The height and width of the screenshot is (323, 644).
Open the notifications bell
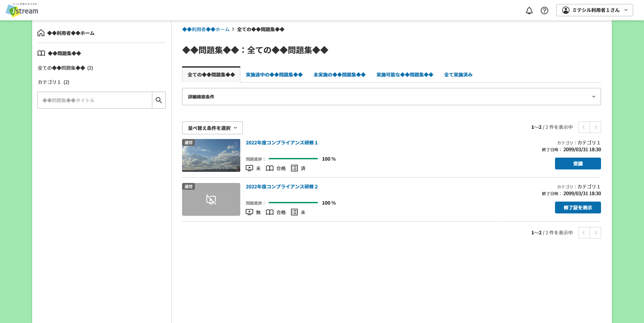(529, 10)
